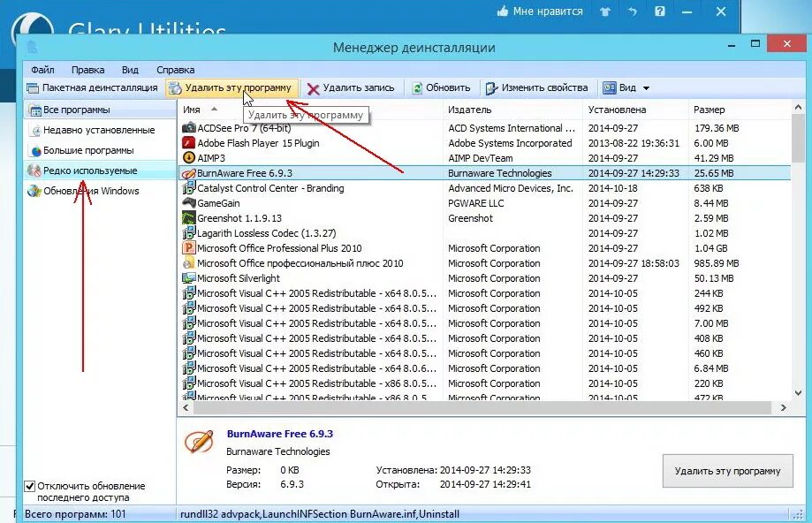Open the Справка menu

point(176,70)
